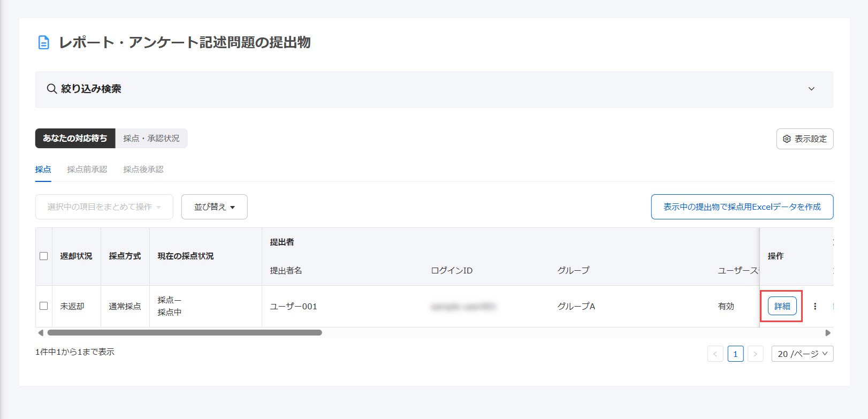Expand the 絞り込み検索 panel chevron

point(811,89)
